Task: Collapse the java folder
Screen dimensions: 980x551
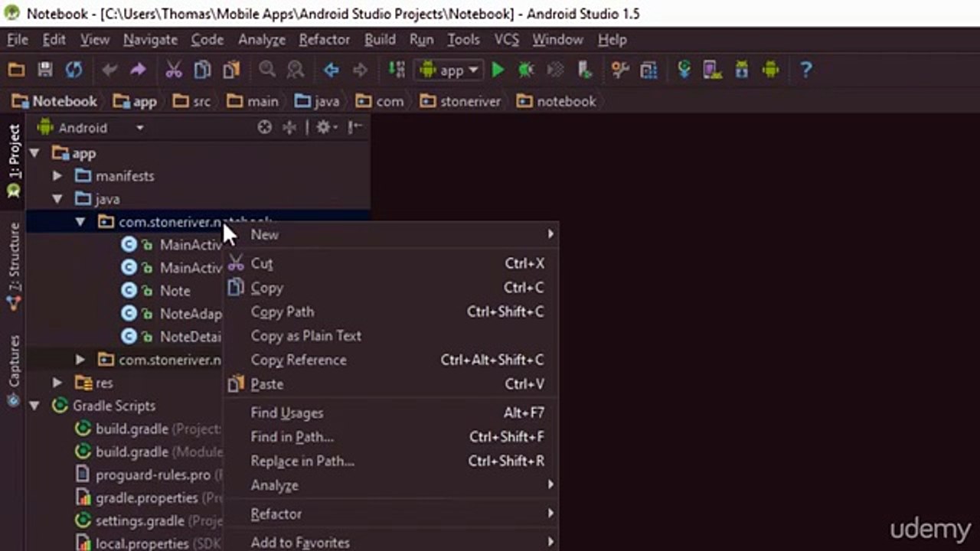Action: click(x=57, y=199)
